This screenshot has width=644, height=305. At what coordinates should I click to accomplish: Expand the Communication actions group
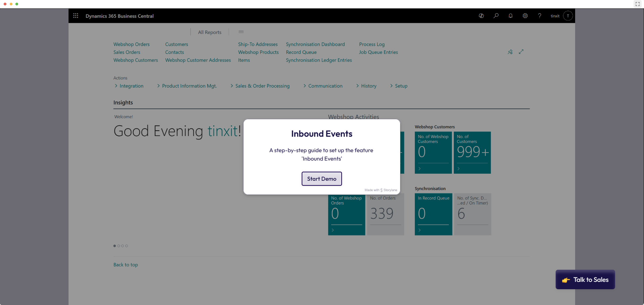(x=323, y=86)
